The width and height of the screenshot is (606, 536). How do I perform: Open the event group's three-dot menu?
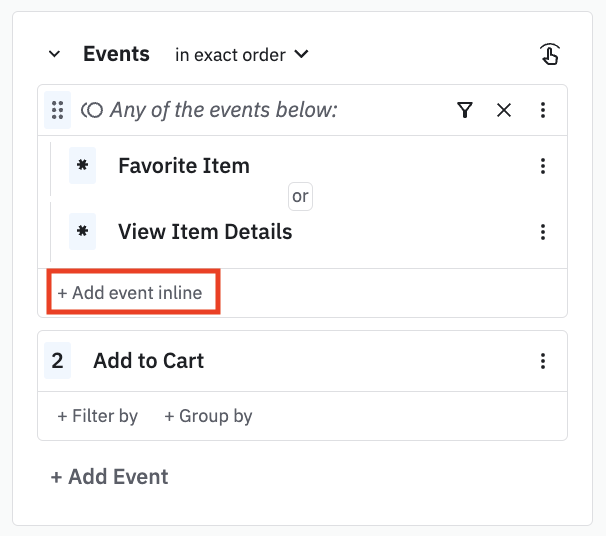pyautogui.click(x=543, y=110)
